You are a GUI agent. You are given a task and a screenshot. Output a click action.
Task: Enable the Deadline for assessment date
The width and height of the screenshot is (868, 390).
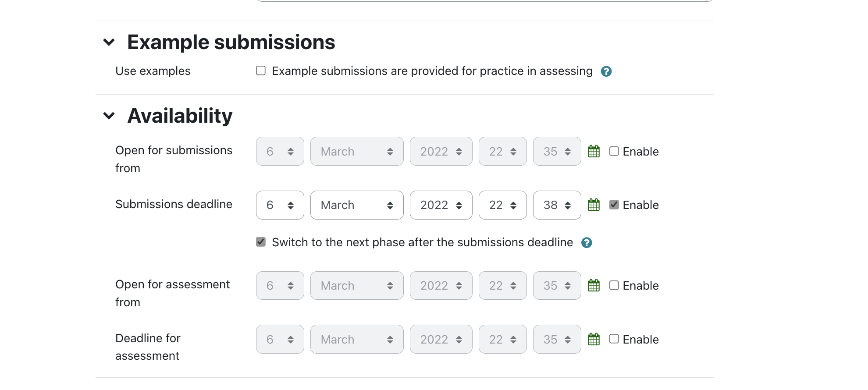(x=614, y=339)
